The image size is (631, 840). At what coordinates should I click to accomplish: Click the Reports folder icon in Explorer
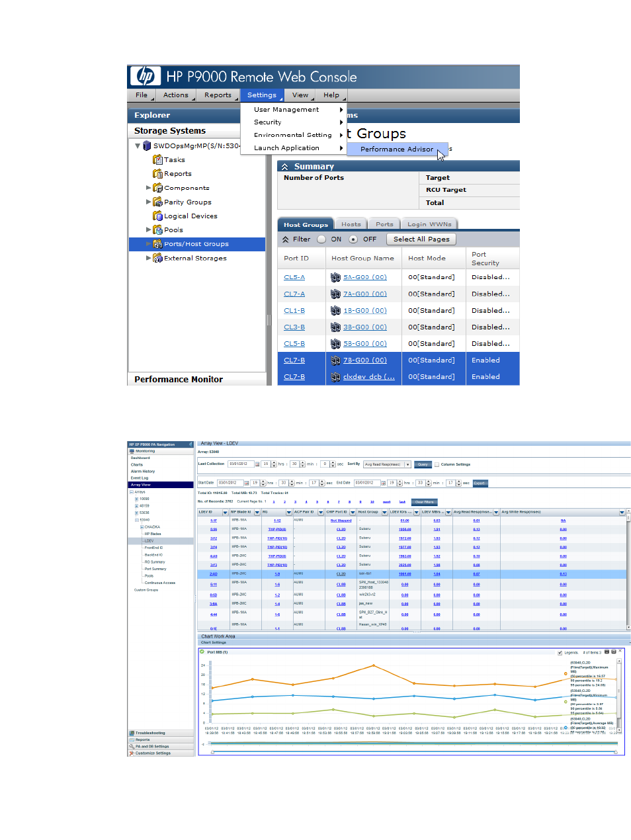tap(157, 173)
